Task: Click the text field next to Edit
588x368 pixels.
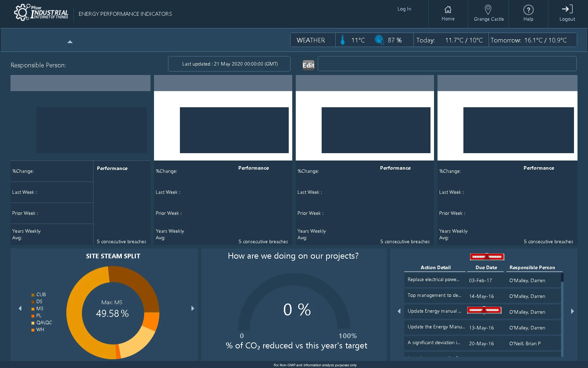Action: (447, 64)
